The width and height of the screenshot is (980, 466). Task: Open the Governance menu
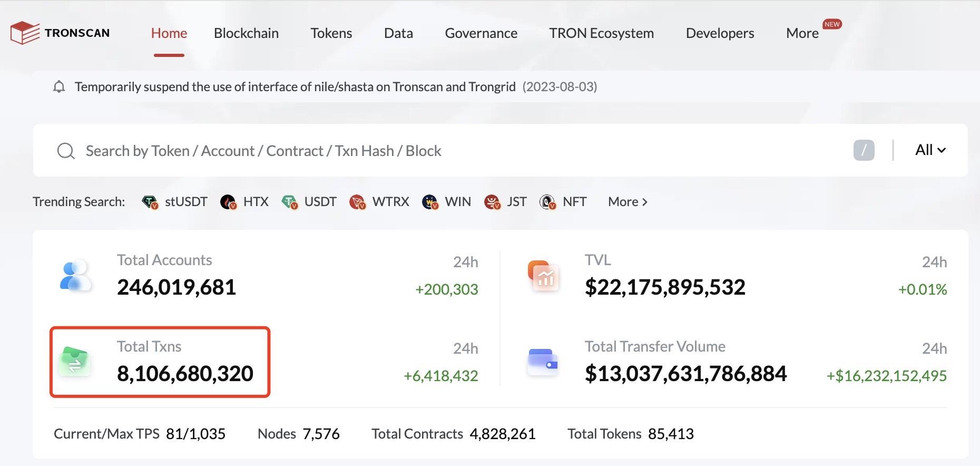coord(481,33)
